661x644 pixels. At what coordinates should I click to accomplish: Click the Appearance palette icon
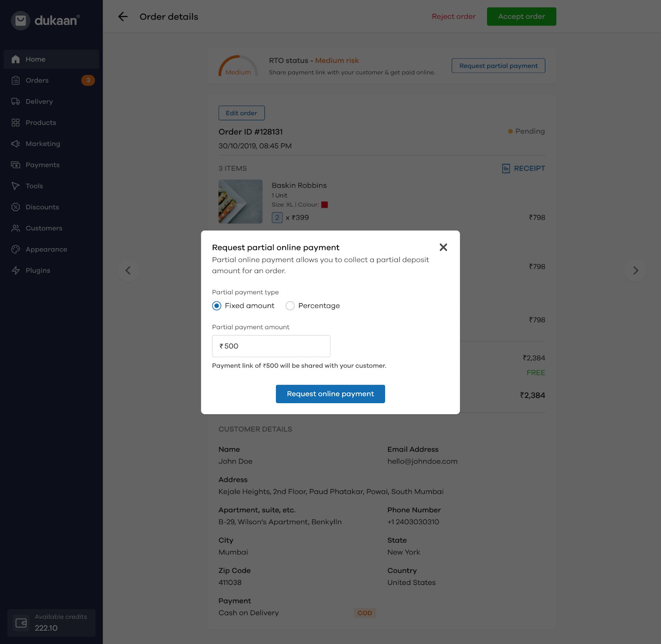tap(16, 249)
